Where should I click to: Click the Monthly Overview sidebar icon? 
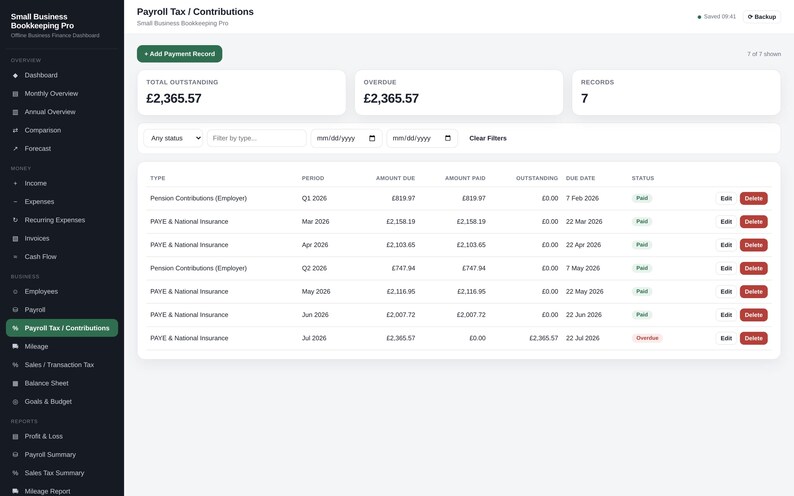coord(15,94)
